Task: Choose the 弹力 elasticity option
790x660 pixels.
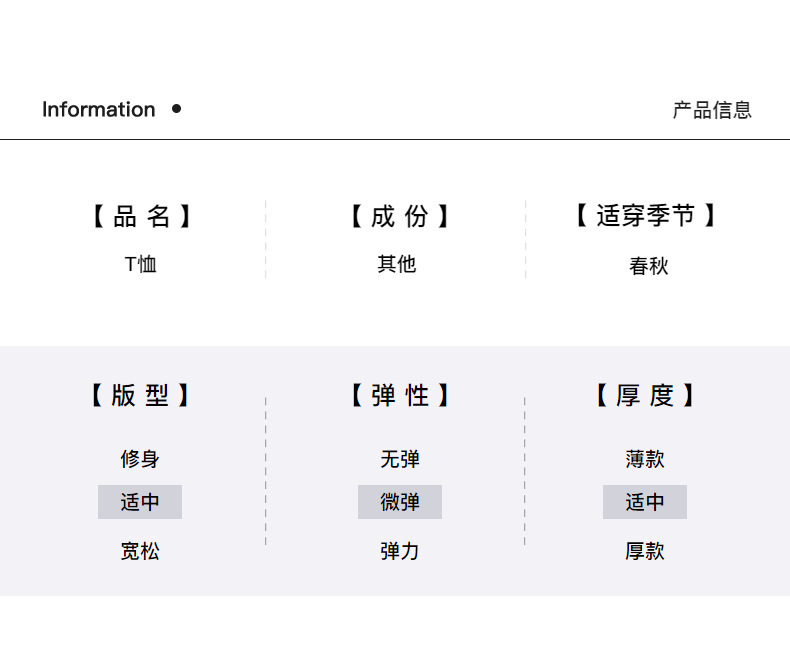Action: pos(399,551)
